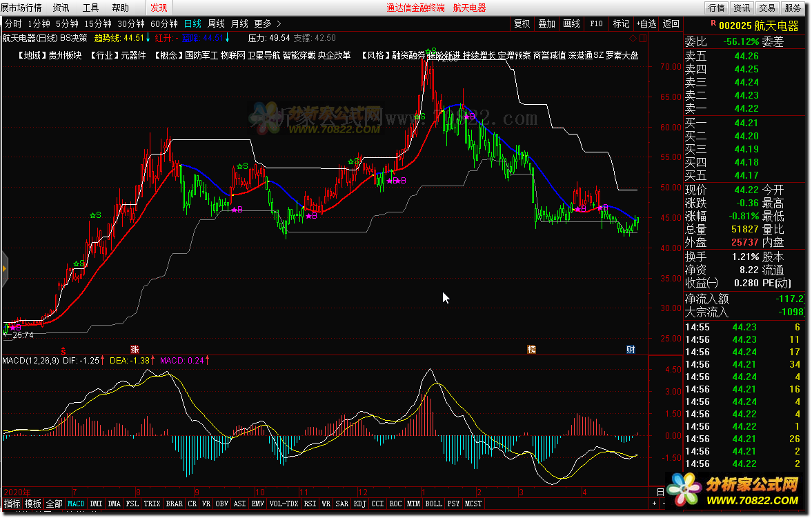
Task: Open the 更多 periods menu
Action: coord(263,24)
